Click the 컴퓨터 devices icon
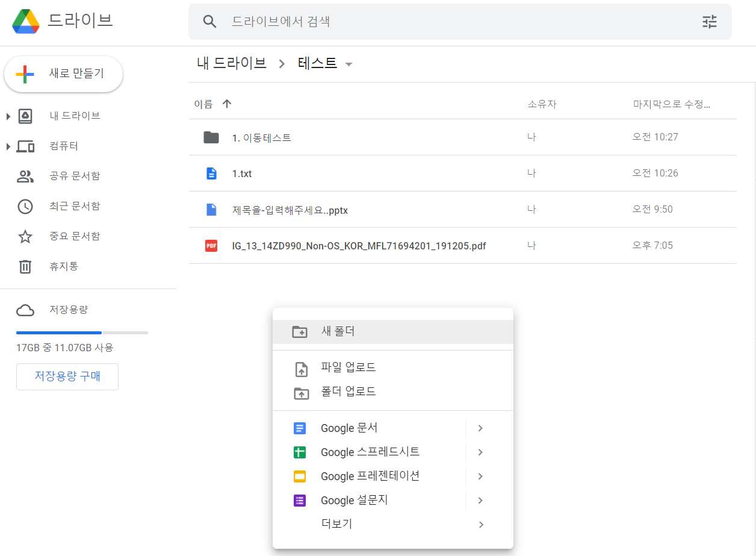 (25, 146)
